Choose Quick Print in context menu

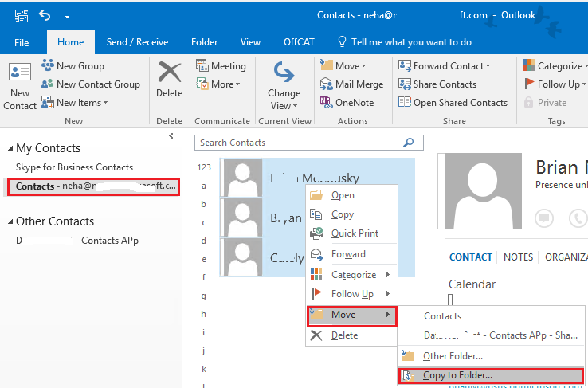[351, 233]
